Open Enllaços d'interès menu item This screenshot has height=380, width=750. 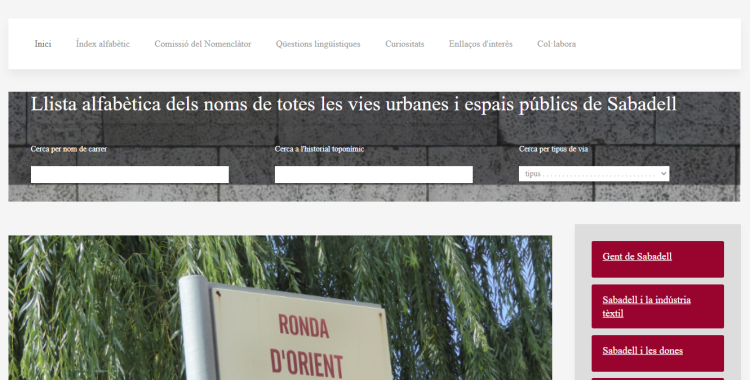tap(481, 44)
